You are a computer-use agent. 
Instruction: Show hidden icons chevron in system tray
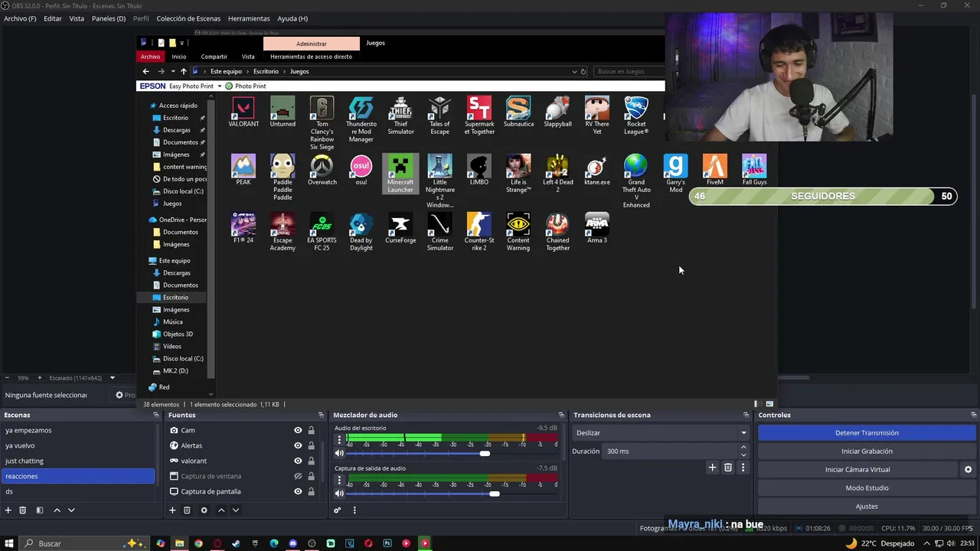pos(927,543)
